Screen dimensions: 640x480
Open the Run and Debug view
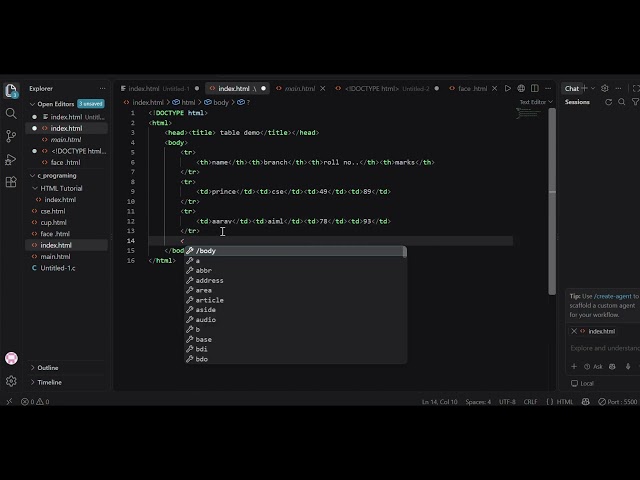11,159
